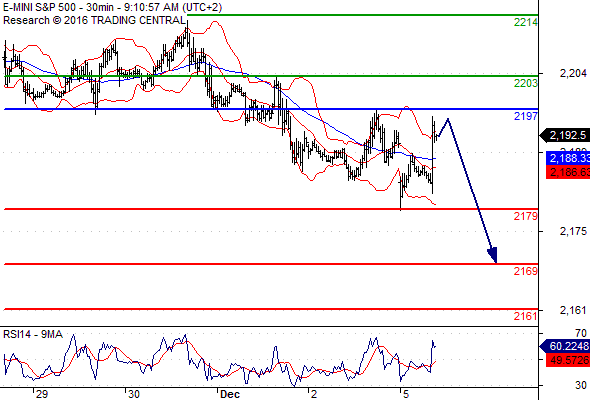Click the 2,204 price axis label
This screenshot has width=590, height=400.
click(573, 73)
